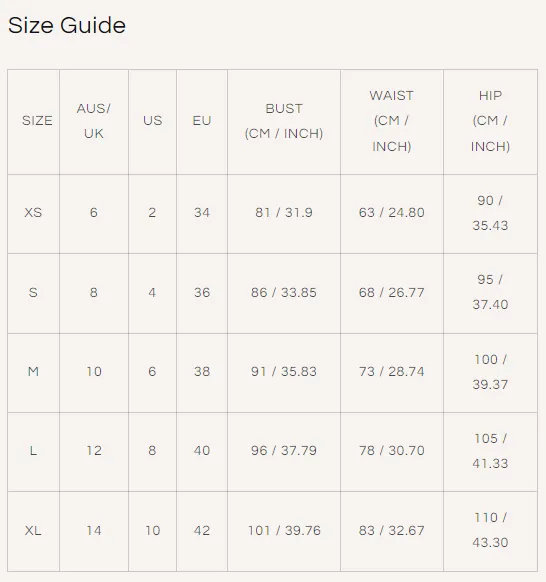Image resolution: width=546 pixels, height=582 pixels.
Task: Select the hip value 100 / 39.37
Action: click(x=490, y=372)
